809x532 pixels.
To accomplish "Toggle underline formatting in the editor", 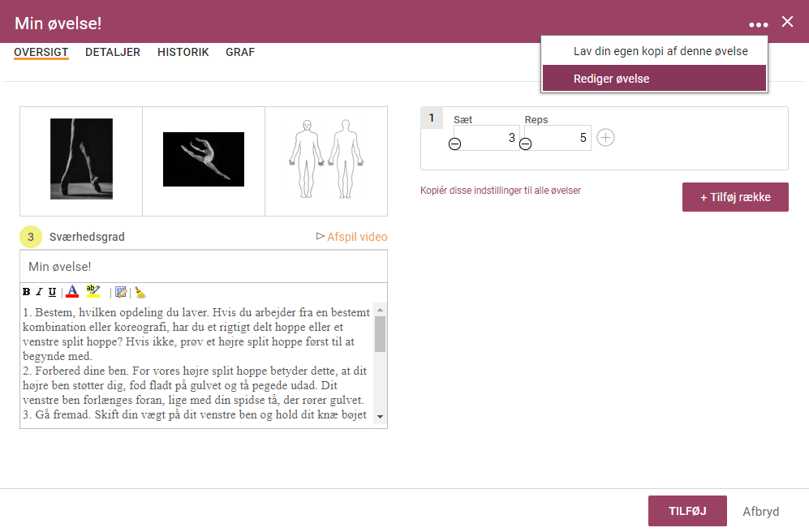I will 52,292.
